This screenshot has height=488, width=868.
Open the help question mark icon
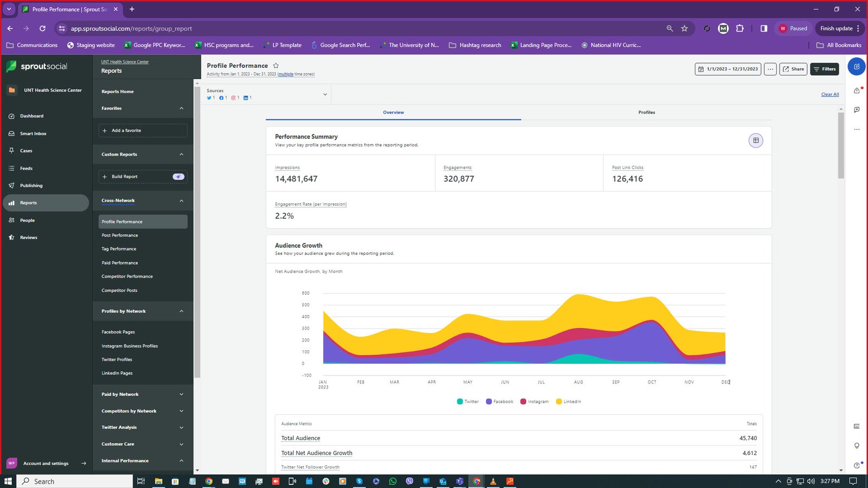[x=857, y=465]
